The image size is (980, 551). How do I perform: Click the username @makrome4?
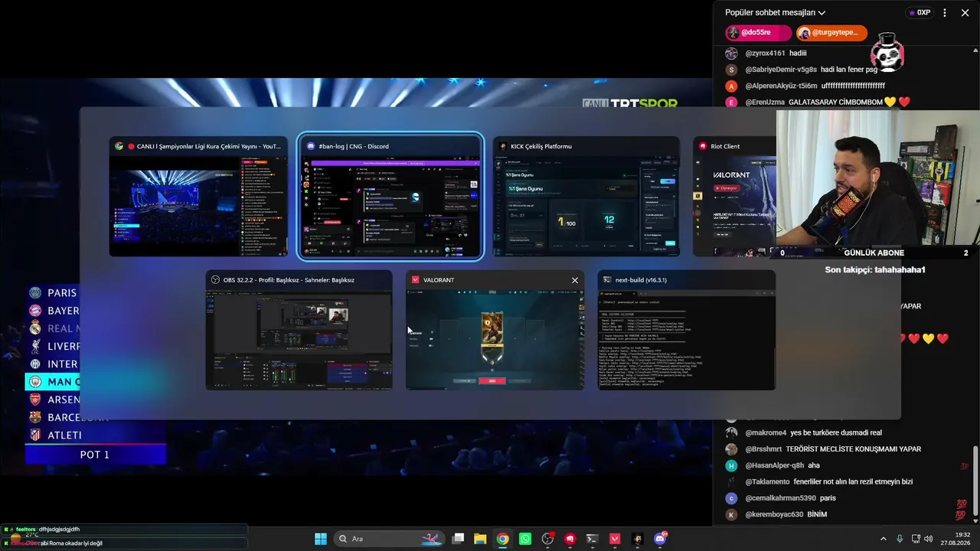(x=766, y=433)
